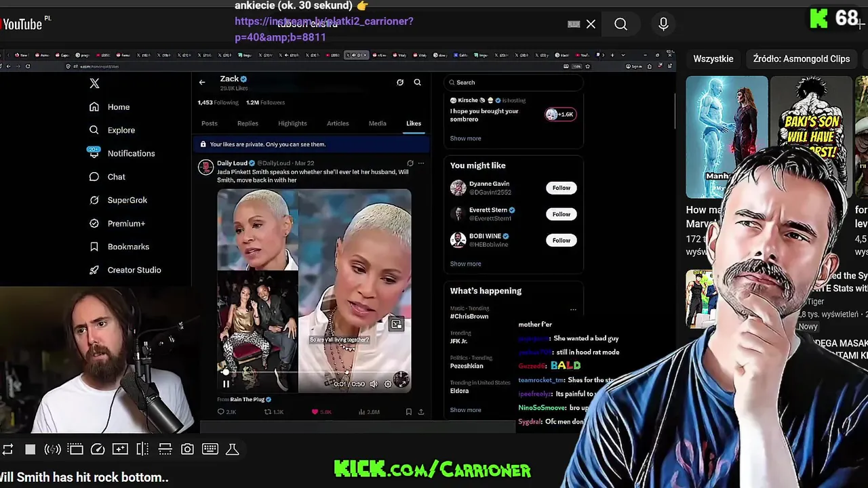Screen dimensions: 868x488
Task: Click YouTube voice search microphone
Action: point(663,24)
